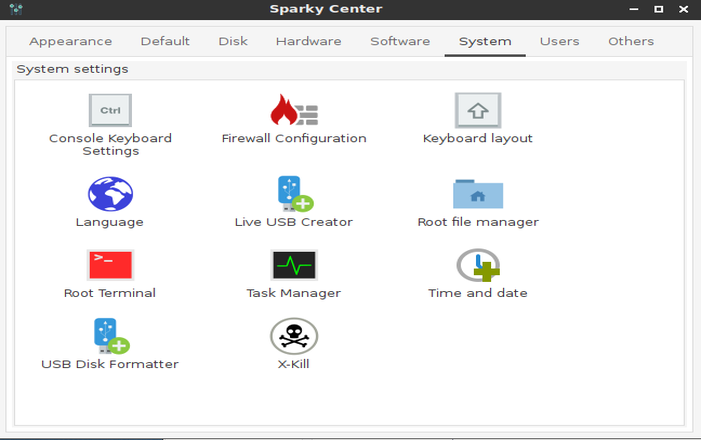Launch the Live USB Creator icon
The image size is (701, 440).
[x=295, y=194]
